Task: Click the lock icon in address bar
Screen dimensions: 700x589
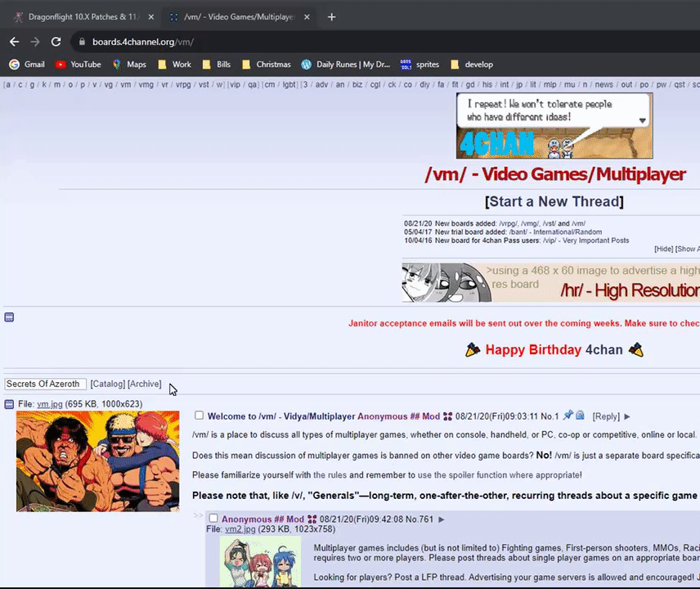Action: [x=82, y=42]
